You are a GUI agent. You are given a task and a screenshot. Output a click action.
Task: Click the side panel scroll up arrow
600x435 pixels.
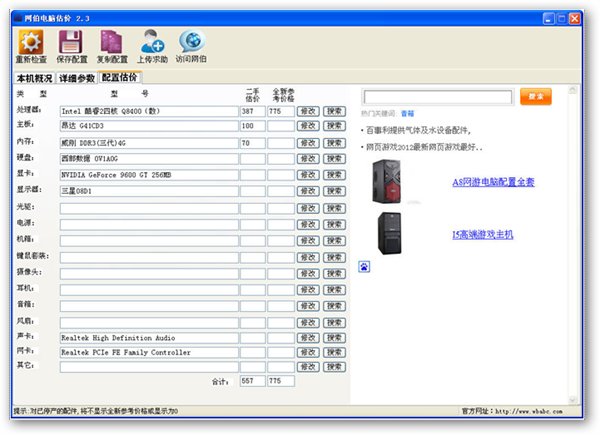(x=572, y=90)
